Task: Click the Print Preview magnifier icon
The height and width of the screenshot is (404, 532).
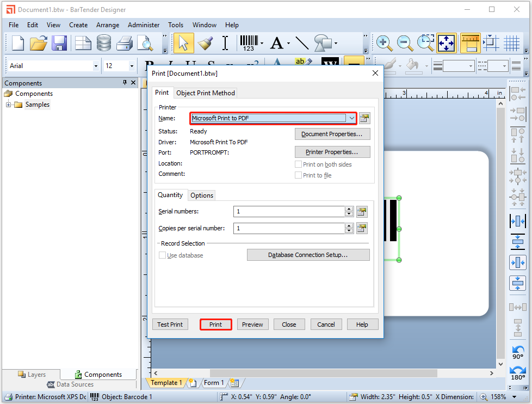Action: click(x=145, y=43)
